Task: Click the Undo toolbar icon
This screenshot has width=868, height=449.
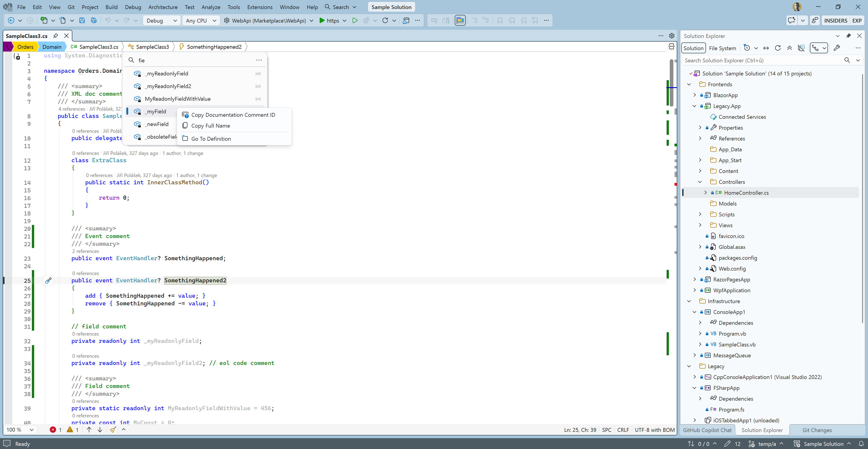Action: point(108,21)
